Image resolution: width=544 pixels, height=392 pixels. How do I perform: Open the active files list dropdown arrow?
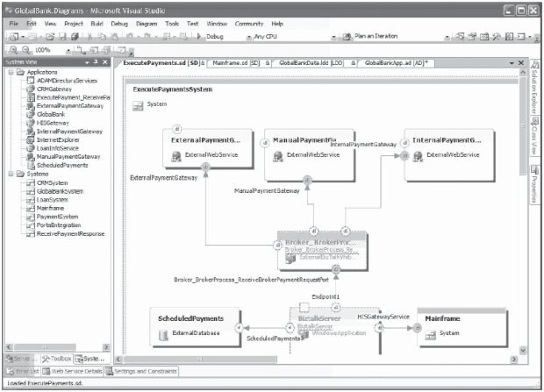pos(512,63)
